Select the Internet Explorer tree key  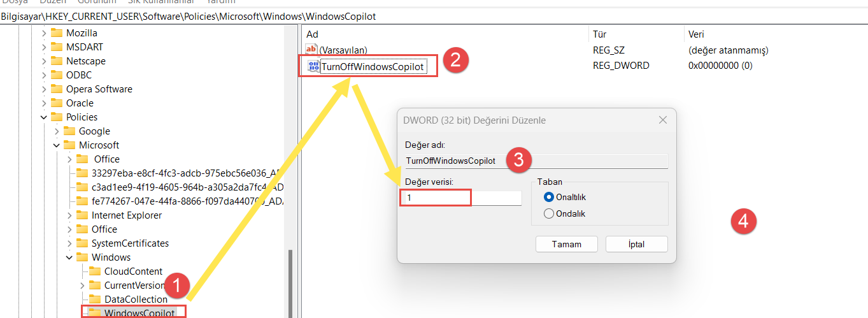pos(127,215)
